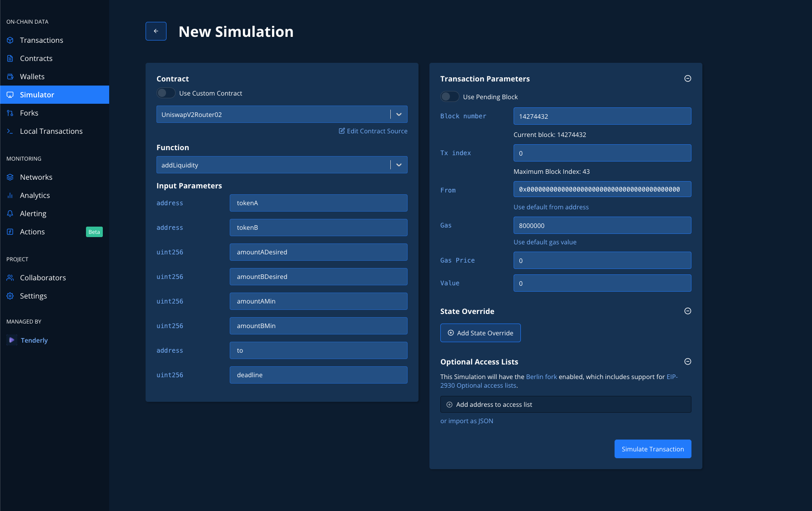Click the Simulator monitor icon
This screenshot has width=812, height=511.
coord(10,95)
